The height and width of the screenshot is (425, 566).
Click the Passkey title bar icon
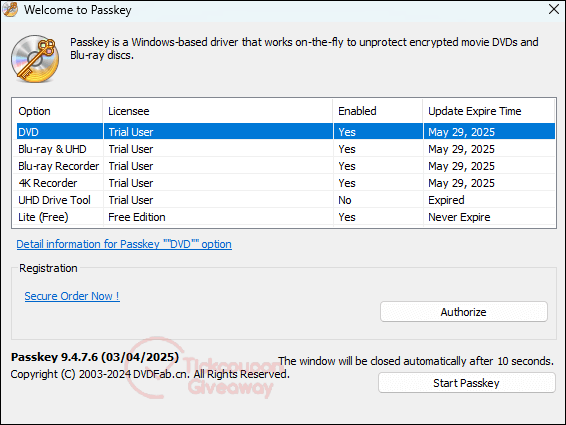(10, 9)
